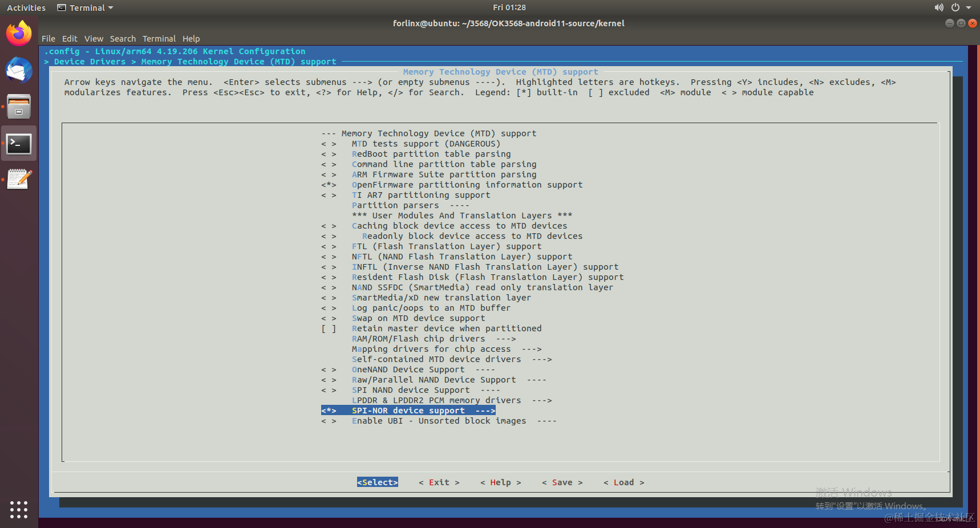Expand OneNAND Device Support entry

[x=408, y=369]
